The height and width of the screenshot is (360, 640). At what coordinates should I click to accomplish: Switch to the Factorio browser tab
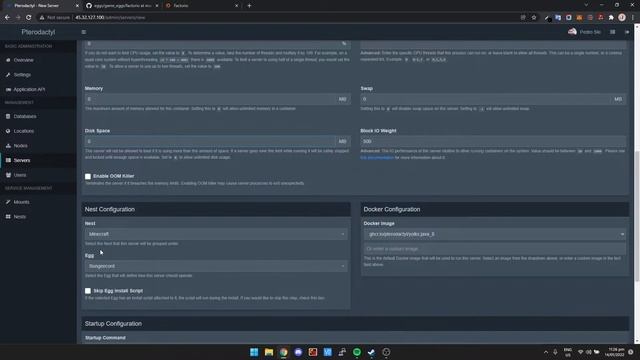pyautogui.click(x=202, y=6)
